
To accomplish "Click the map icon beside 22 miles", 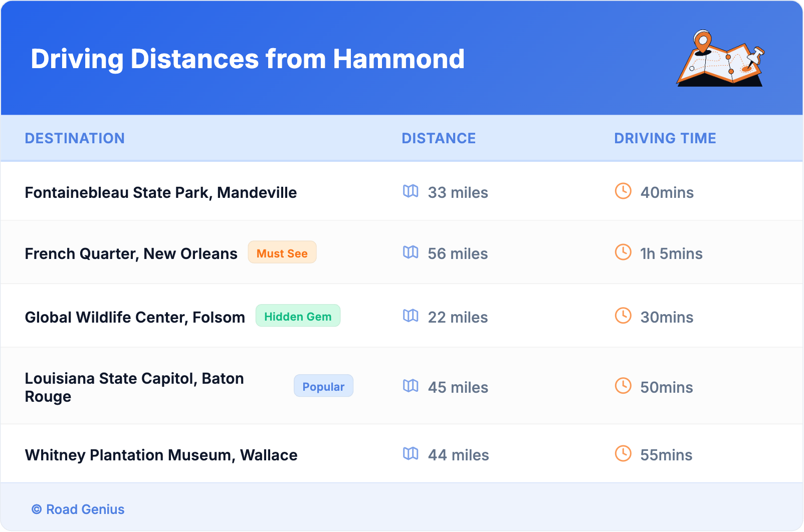I will [x=411, y=316].
